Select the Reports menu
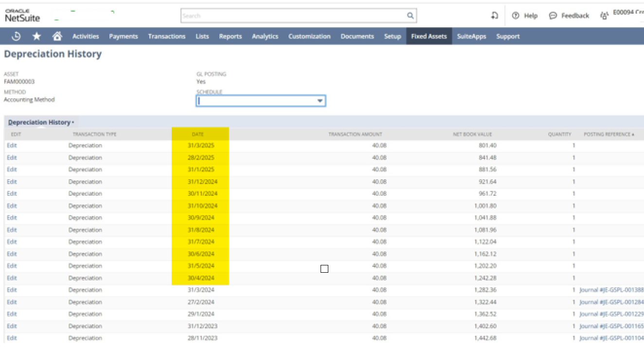 coord(230,36)
